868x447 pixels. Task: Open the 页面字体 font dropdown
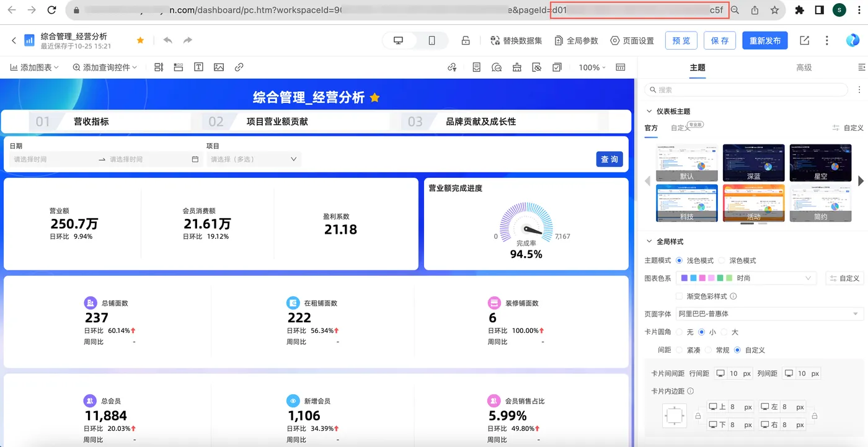769,314
